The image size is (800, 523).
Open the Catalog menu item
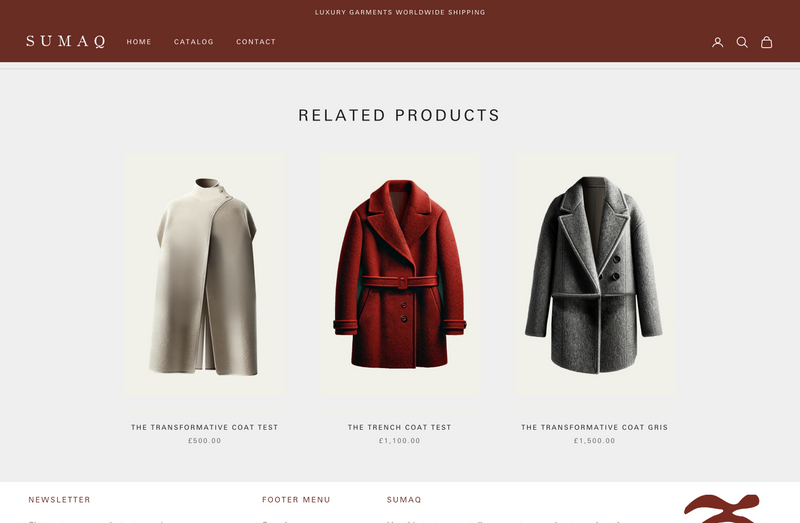coord(193,42)
